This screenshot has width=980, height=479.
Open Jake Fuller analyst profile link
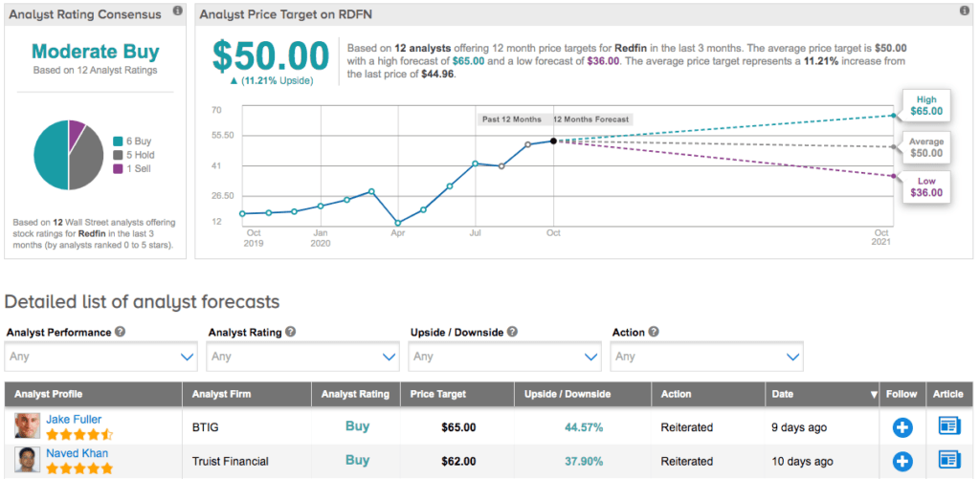pos(74,419)
